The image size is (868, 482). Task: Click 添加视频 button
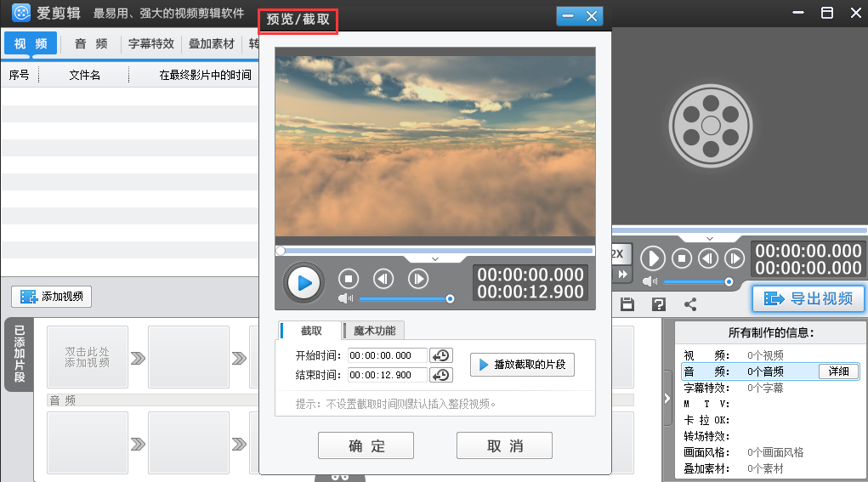[52, 297]
